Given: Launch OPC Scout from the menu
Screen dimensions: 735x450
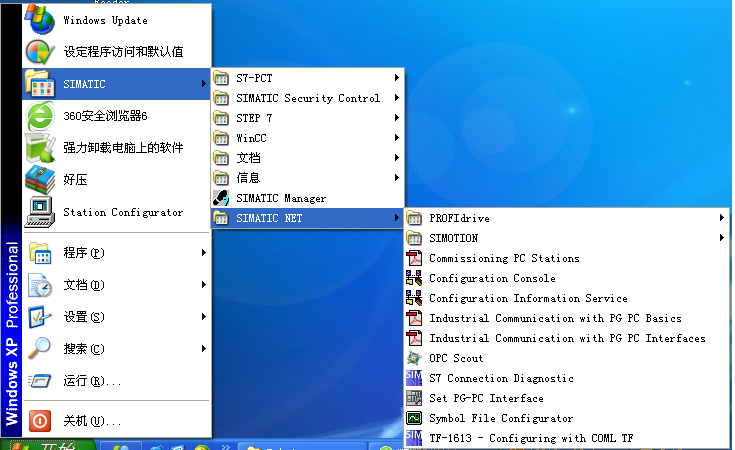Looking at the screenshot, I should coord(567,358).
